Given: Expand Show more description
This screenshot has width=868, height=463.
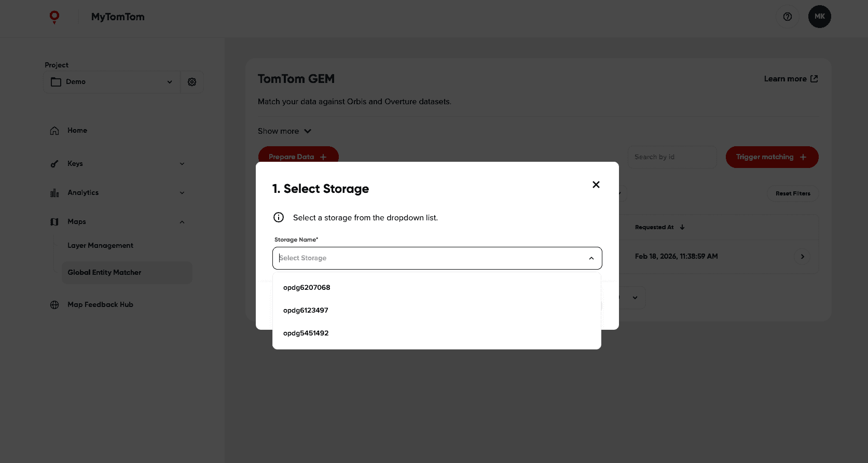Looking at the screenshot, I should pos(284,131).
